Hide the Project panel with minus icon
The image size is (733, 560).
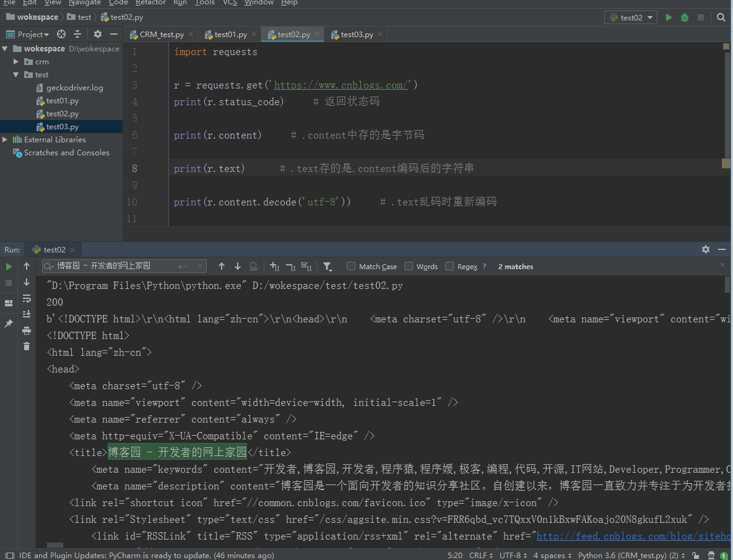click(x=113, y=34)
